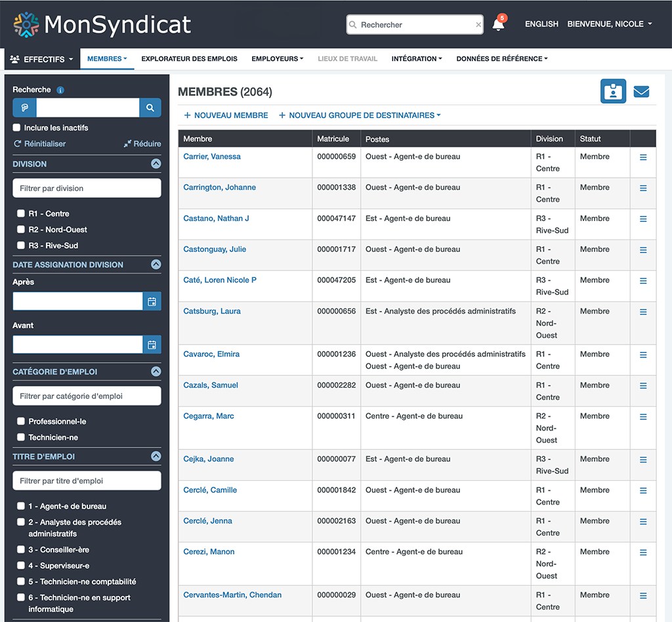Collapse the DIVISION filter section
The width and height of the screenshot is (672, 622).
[156, 163]
